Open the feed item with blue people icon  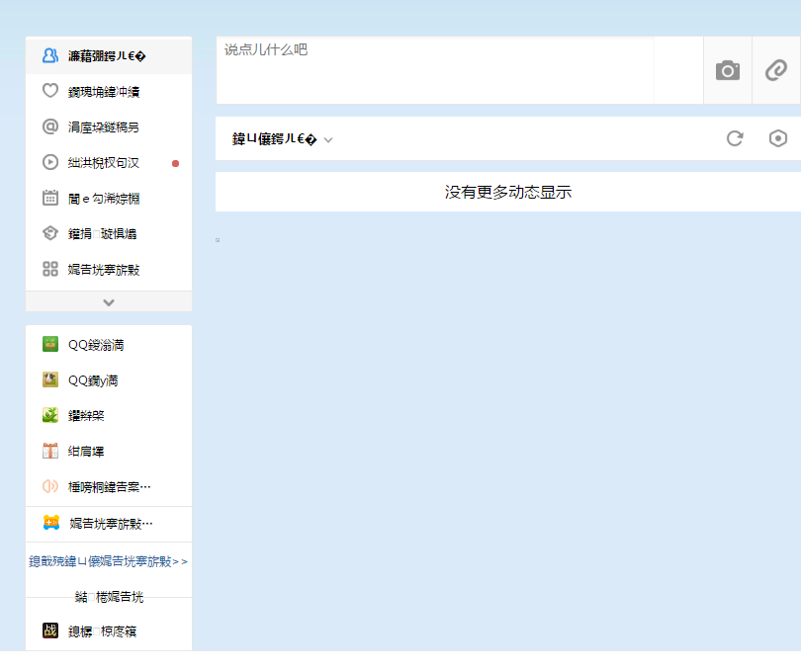coord(109,55)
